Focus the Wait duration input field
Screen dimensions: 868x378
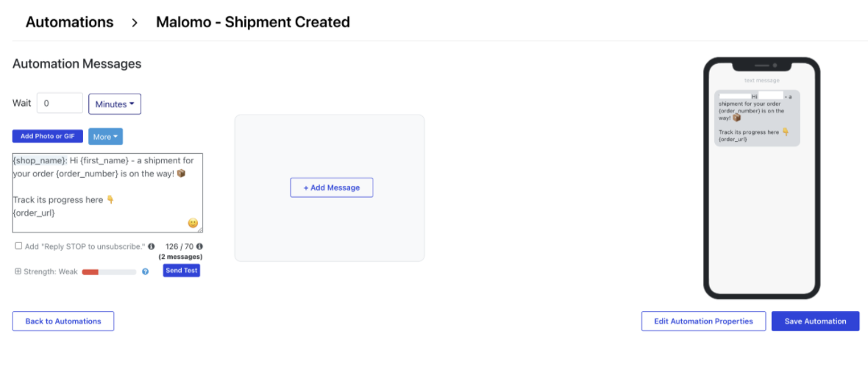[60, 104]
